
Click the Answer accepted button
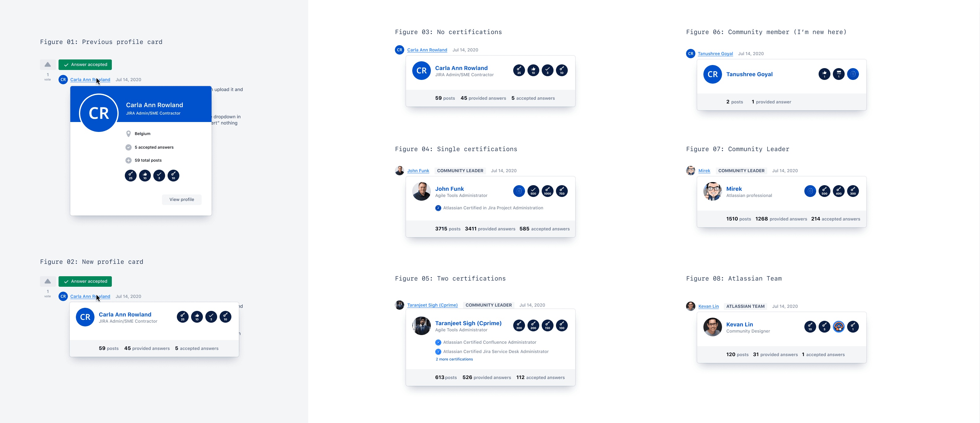85,64
